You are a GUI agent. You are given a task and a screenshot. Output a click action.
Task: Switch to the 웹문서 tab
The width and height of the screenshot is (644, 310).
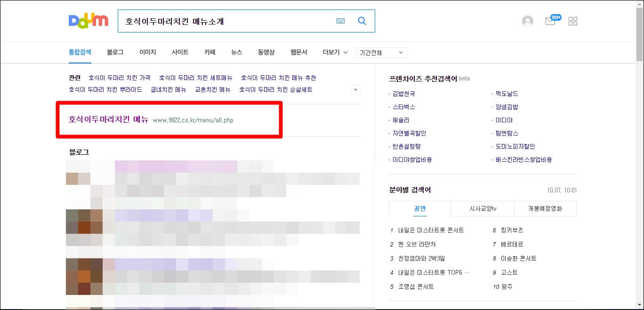coord(298,52)
